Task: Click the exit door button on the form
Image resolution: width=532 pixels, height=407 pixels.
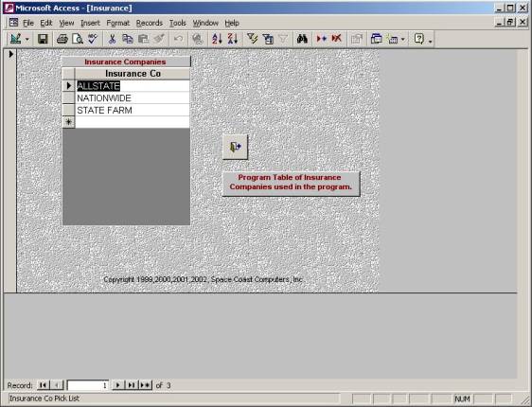Action: pos(235,147)
